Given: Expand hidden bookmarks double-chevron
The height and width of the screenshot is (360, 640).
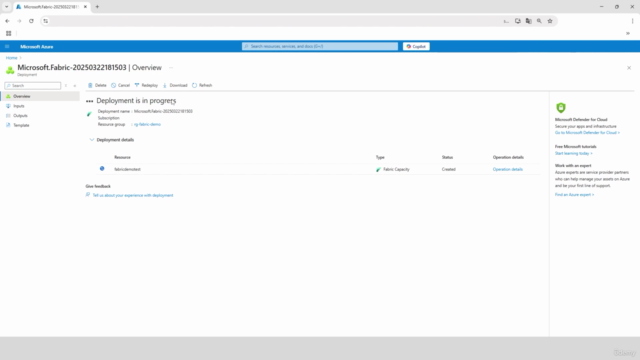Looking at the screenshot, I should tap(628, 33).
